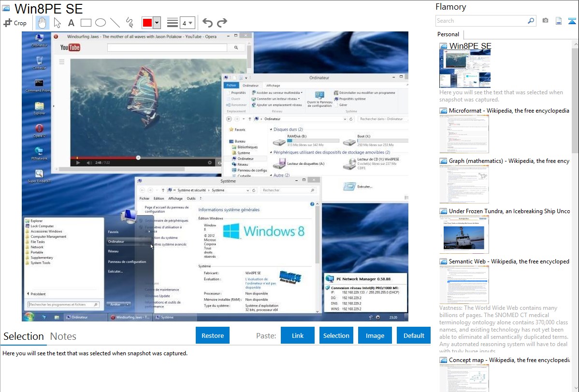Pick the straight line drawing tool
The height and width of the screenshot is (392, 579).
115,23
